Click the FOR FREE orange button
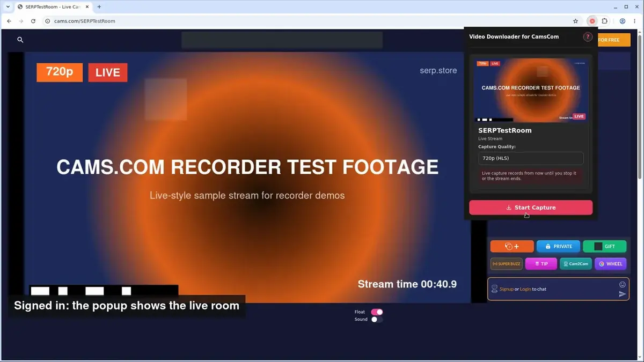644x362 pixels. (614, 40)
